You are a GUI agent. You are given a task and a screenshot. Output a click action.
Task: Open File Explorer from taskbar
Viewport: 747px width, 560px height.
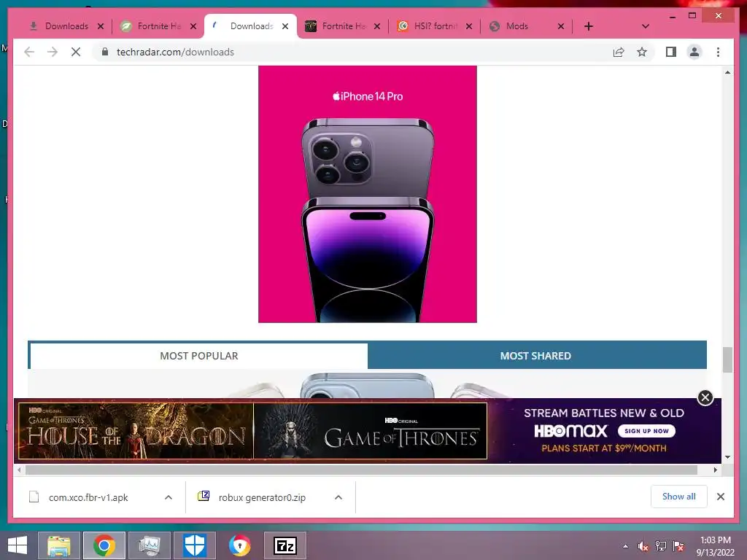tap(58, 545)
